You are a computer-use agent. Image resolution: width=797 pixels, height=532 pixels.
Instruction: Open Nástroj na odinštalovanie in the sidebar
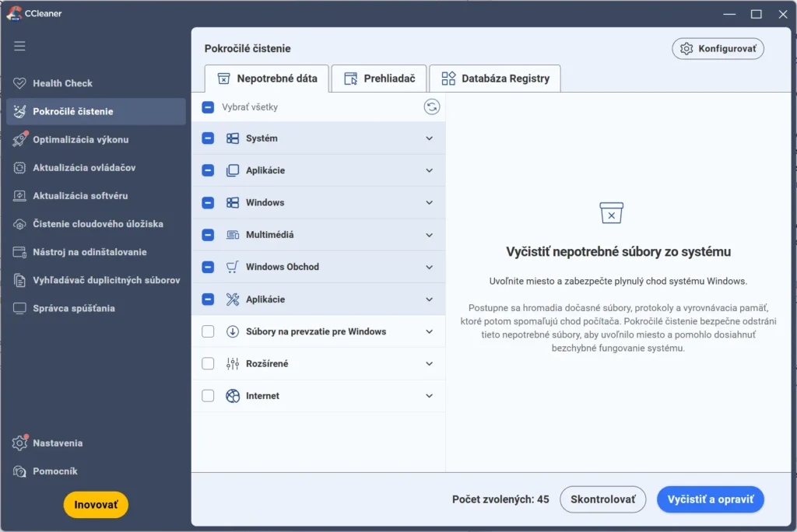tap(96, 252)
